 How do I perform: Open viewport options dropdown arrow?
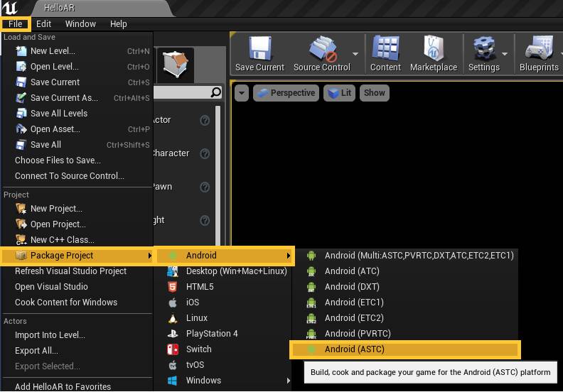242,93
